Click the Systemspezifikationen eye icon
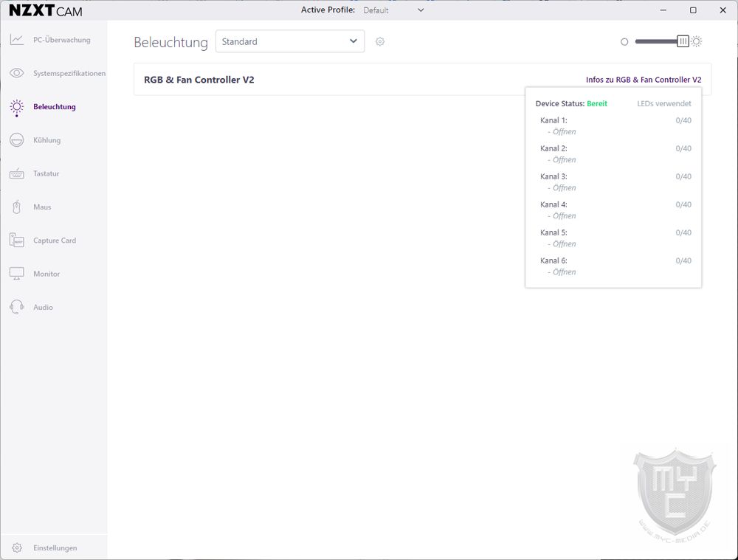Viewport: 738px width, 560px height. [16, 73]
